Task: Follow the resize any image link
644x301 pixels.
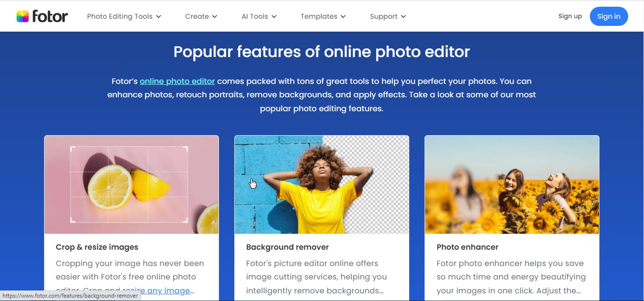Action: click(156, 290)
